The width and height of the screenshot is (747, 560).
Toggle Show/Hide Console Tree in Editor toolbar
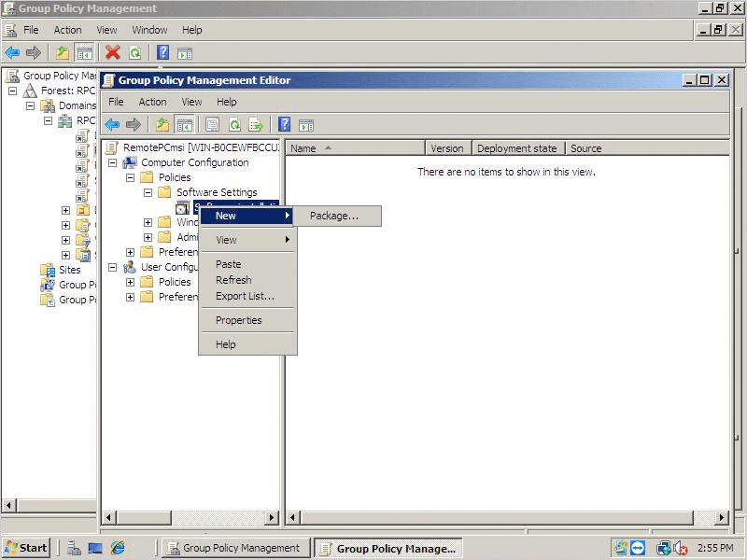(184, 124)
